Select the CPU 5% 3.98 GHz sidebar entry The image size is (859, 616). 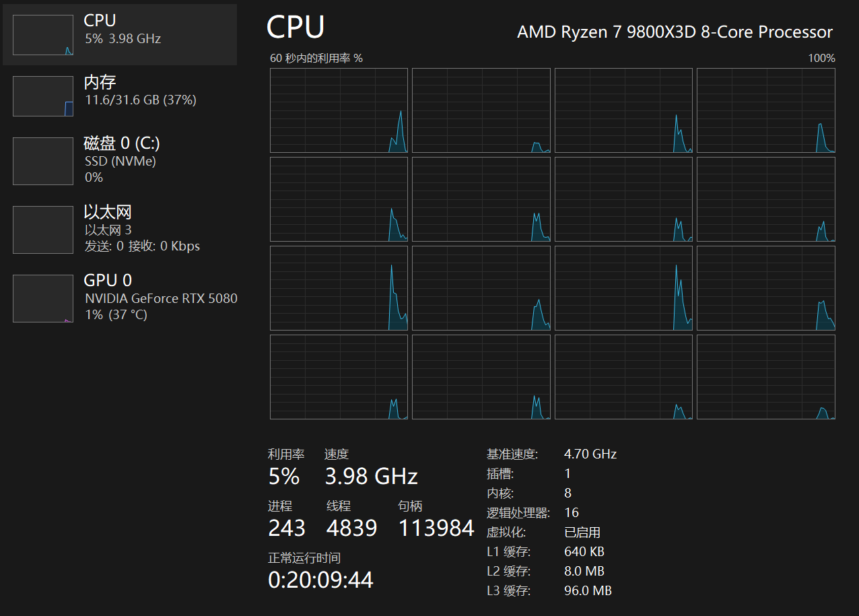point(123,38)
